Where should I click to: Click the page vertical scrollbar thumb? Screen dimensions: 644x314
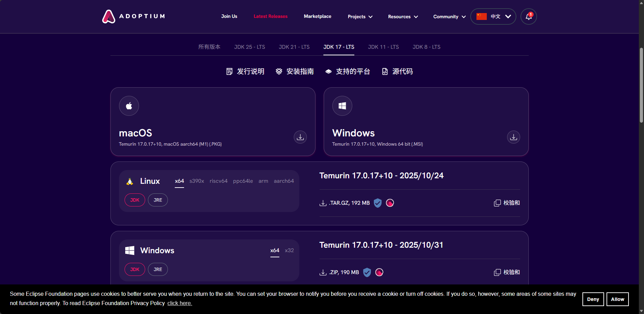tap(641, 85)
